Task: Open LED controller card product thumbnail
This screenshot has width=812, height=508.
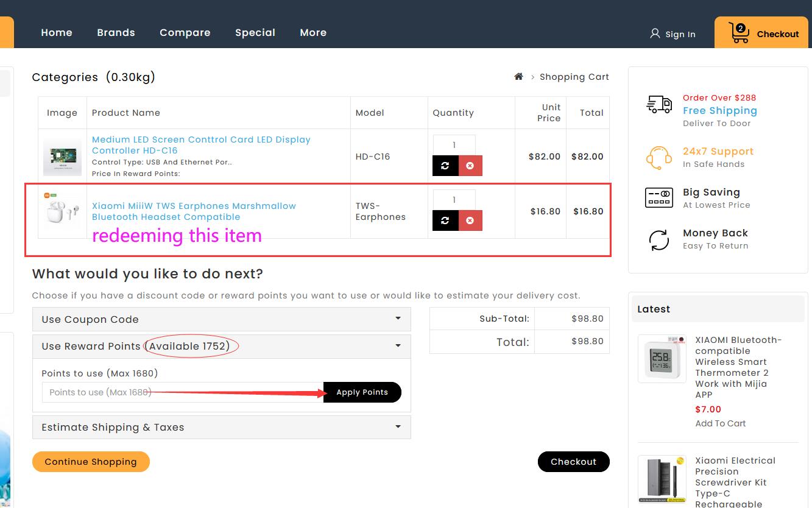Action: pos(62,157)
